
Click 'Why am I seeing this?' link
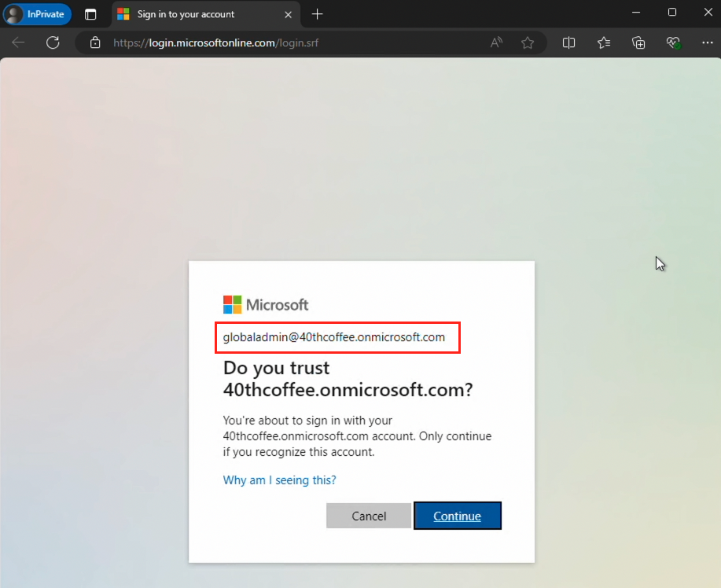click(x=279, y=480)
